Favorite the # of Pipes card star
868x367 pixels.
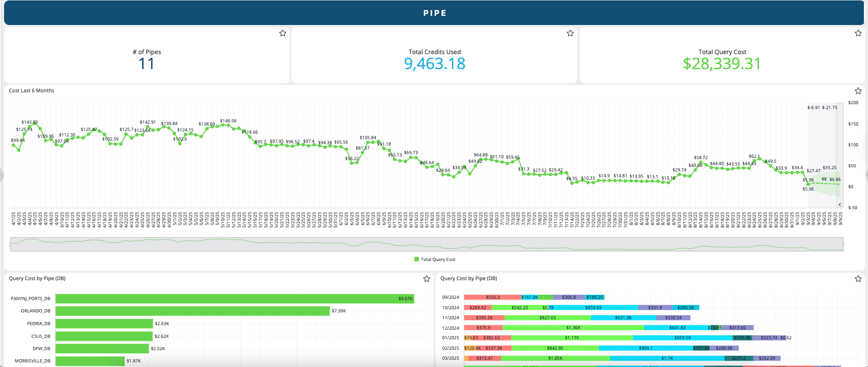(283, 33)
